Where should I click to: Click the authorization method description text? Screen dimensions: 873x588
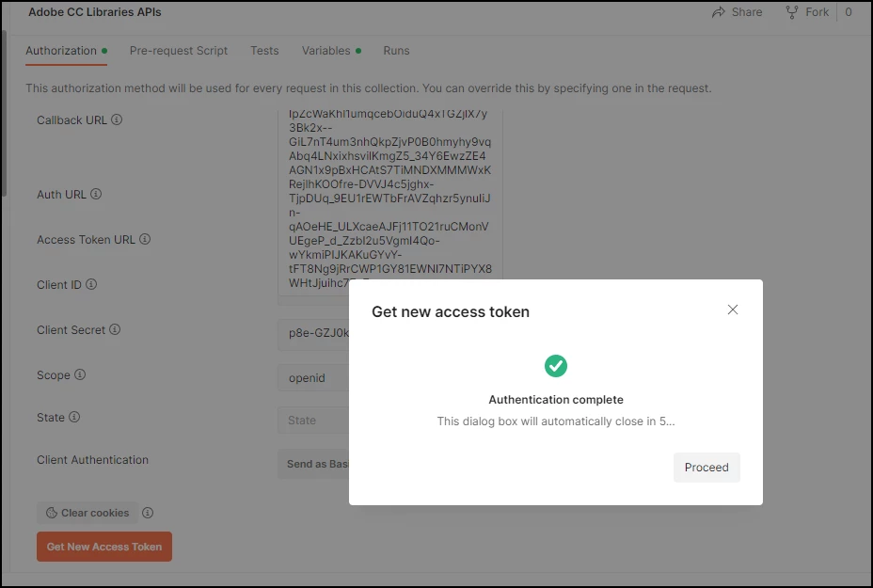(369, 88)
